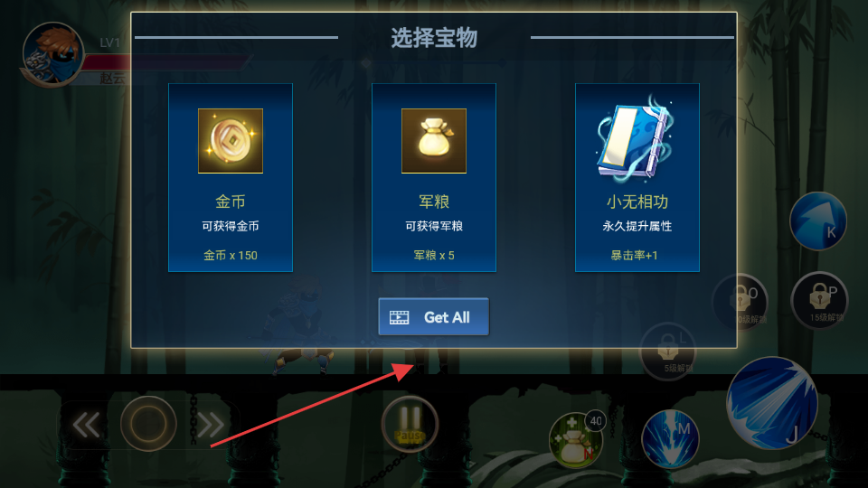Tap the blue skill book icon
This screenshot has width=868, height=488.
pyautogui.click(x=636, y=138)
